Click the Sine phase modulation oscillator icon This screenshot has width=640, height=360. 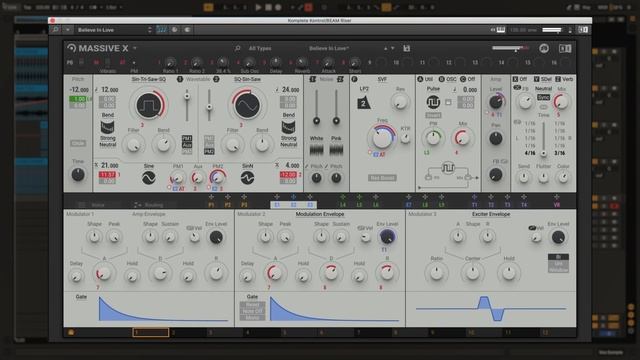tap(149, 178)
